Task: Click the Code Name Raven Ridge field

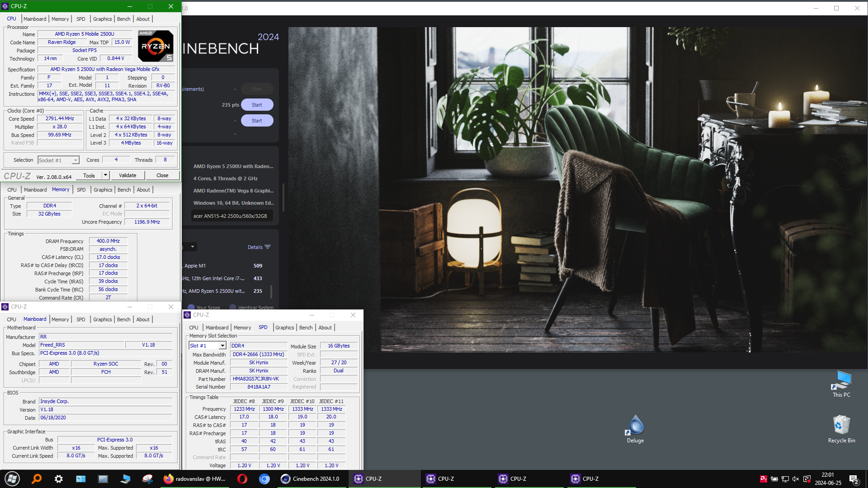Action: (62, 42)
